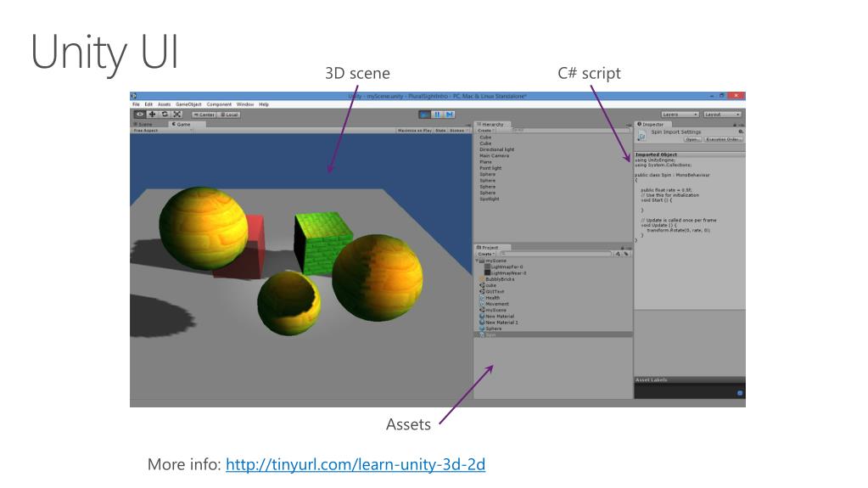Image resolution: width=868 pixels, height=488 pixels.
Task: Select the highlighted Spin script row
Action: 553,334
